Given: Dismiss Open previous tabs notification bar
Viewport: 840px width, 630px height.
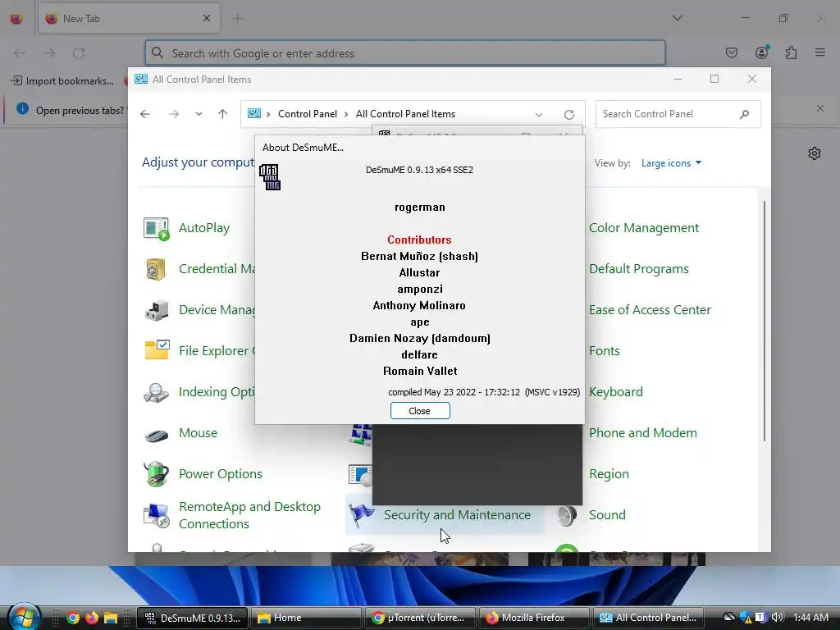Looking at the screenshot, I should 820,109.
